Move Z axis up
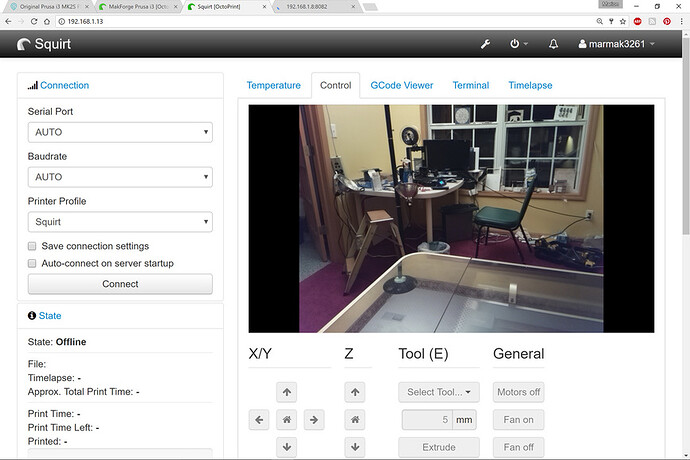 coord(355,392)
